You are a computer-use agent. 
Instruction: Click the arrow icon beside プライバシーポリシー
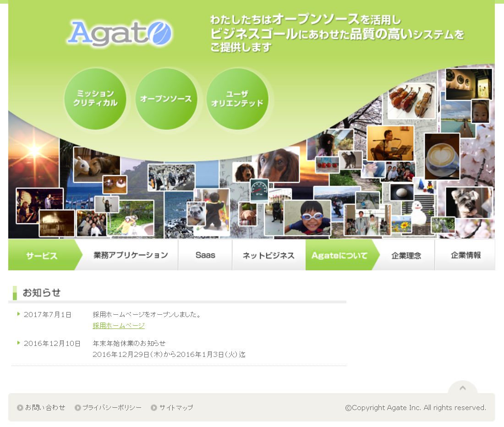click(77, 407)
